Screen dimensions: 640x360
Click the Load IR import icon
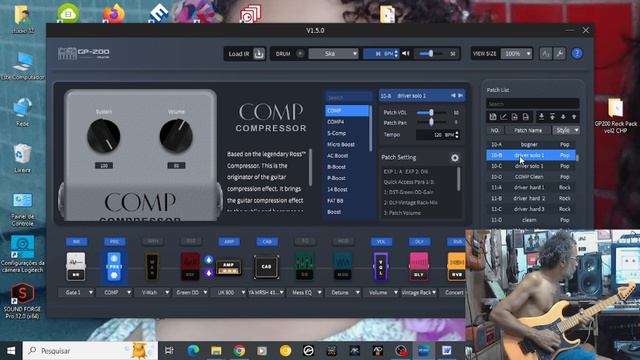click(x=259, y=53)
